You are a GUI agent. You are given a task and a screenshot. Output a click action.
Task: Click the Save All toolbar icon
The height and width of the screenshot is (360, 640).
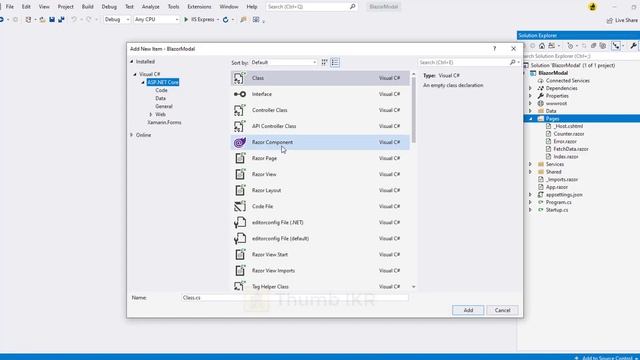tap(61, 20)
